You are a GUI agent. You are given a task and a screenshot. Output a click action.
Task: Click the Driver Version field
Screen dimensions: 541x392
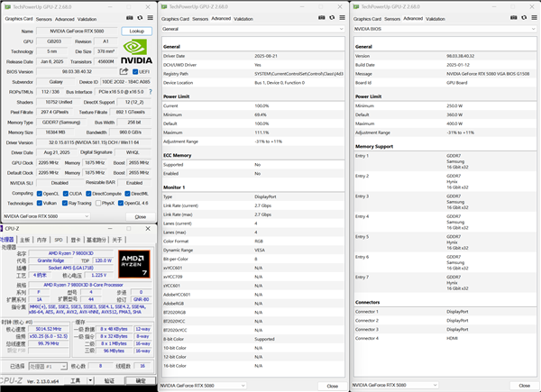pyautogui.click(x=94, y=142)
